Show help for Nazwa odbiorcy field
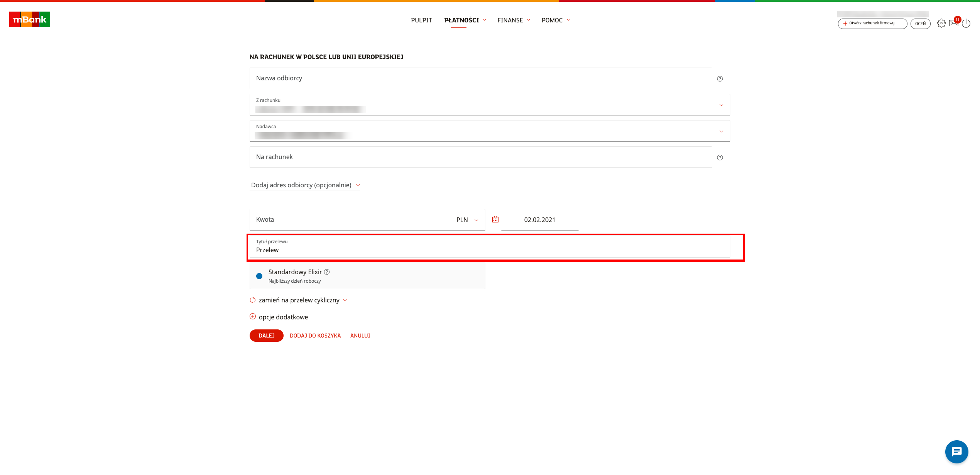Screen dimensions: 980x475 pos(720,79)
